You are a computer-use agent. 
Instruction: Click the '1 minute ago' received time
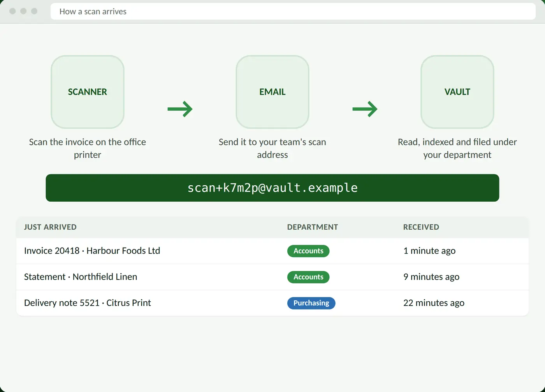pyautogui.click(x=429, y=251)
